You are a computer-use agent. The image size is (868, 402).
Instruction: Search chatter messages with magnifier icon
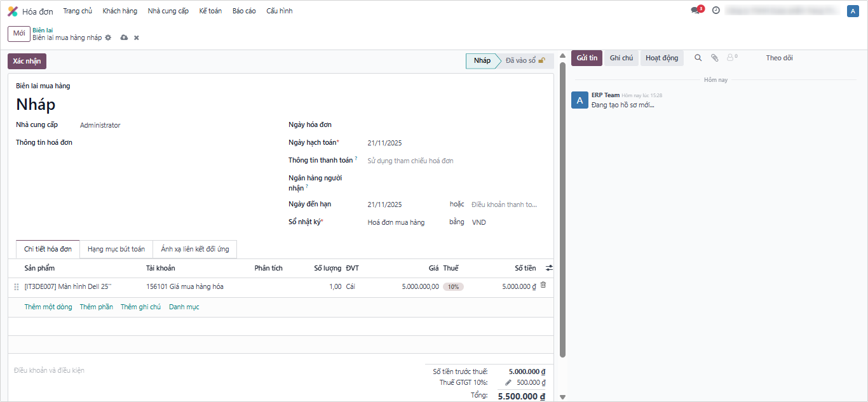(698, 58)
